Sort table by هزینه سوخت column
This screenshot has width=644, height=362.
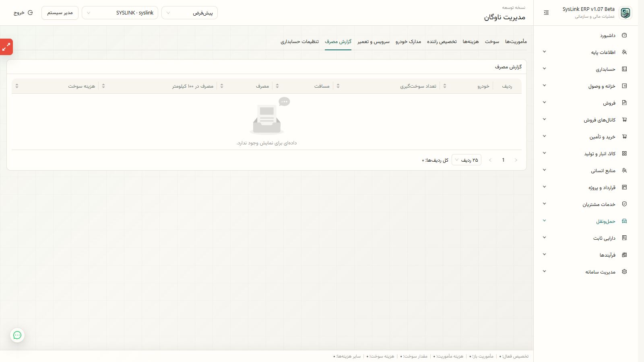[x=17, y=86]
